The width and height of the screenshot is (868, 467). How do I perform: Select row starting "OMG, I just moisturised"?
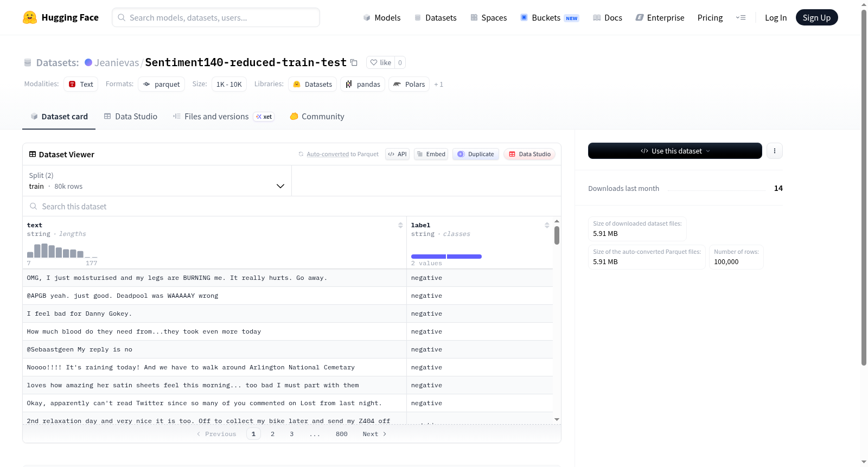coord(288,278)
